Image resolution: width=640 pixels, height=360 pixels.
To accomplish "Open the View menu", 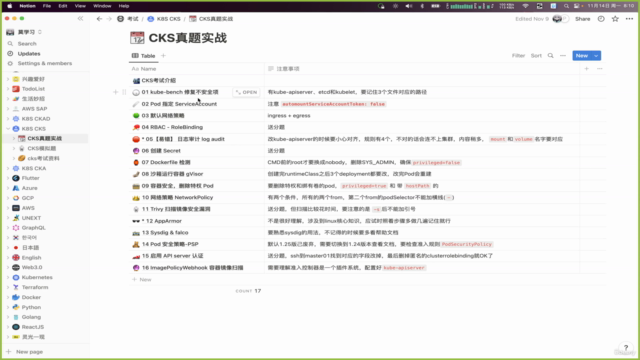I will point(80,6).
